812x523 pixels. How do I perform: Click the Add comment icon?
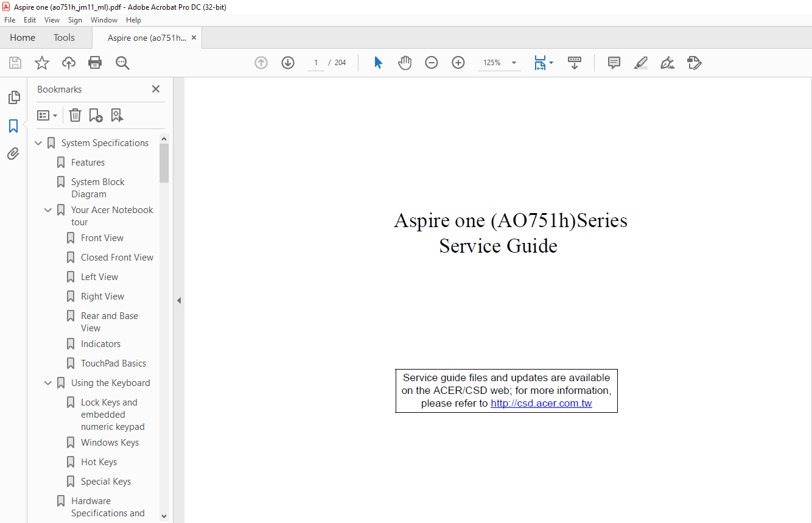tap(614, 63)
